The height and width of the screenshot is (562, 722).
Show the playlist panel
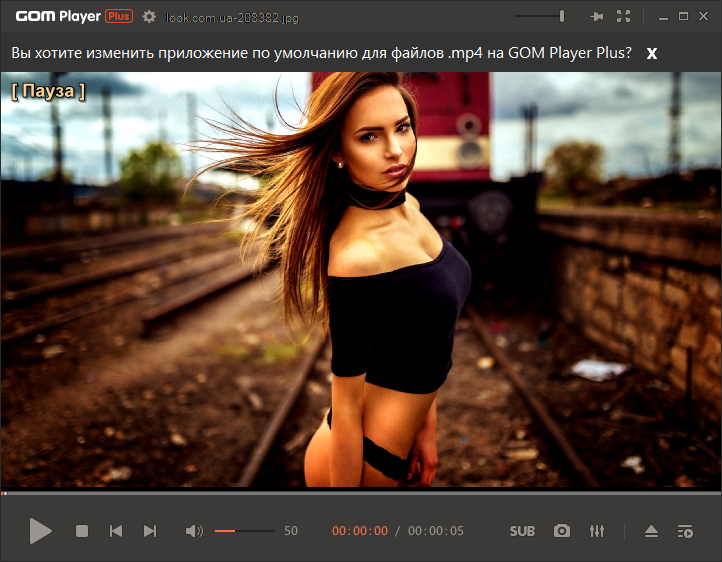point(685,531)
